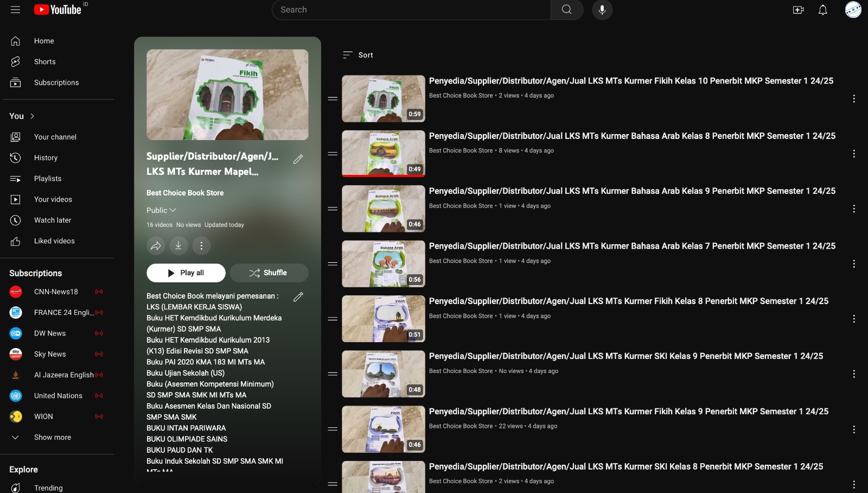
Task: Open Best Choice Book Store channel link
Action: coord(185,193)
